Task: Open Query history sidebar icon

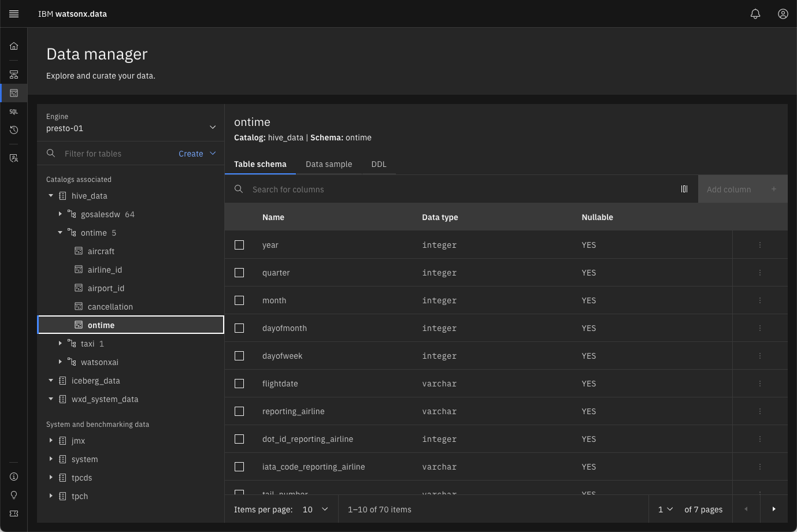Action: 14,130
